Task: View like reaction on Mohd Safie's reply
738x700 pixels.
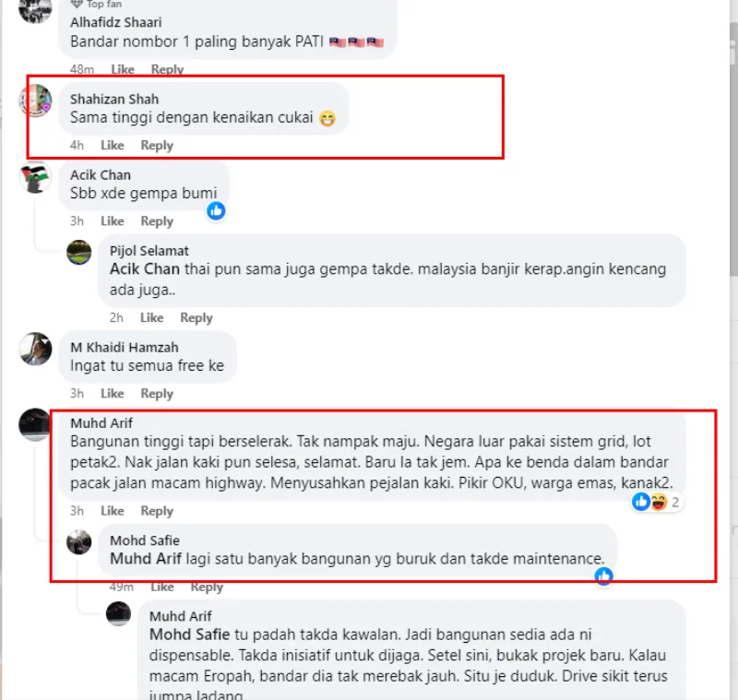Action: pyautogui.click(x=604, y=575)
